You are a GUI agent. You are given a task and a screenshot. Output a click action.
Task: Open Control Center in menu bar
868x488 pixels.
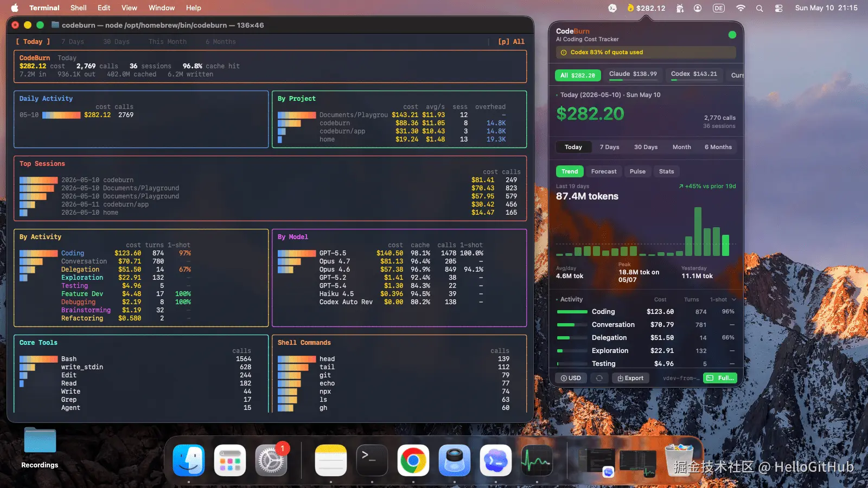(x=778, y=8)
